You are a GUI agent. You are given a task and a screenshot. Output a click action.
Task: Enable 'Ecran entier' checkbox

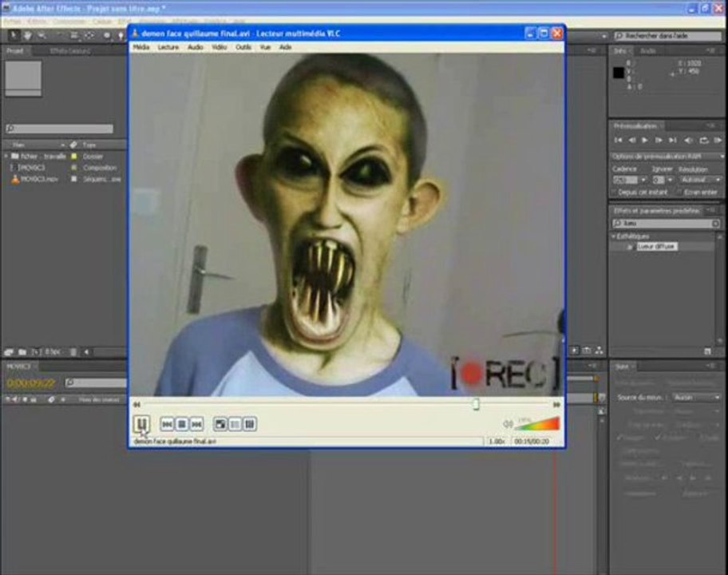point(680,192)
